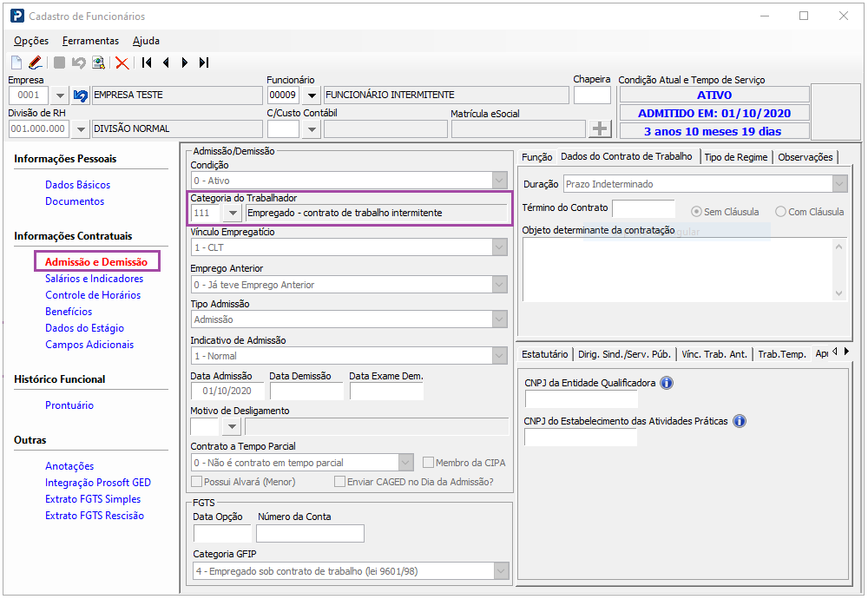Open the Opções menu

pos(31,41)
